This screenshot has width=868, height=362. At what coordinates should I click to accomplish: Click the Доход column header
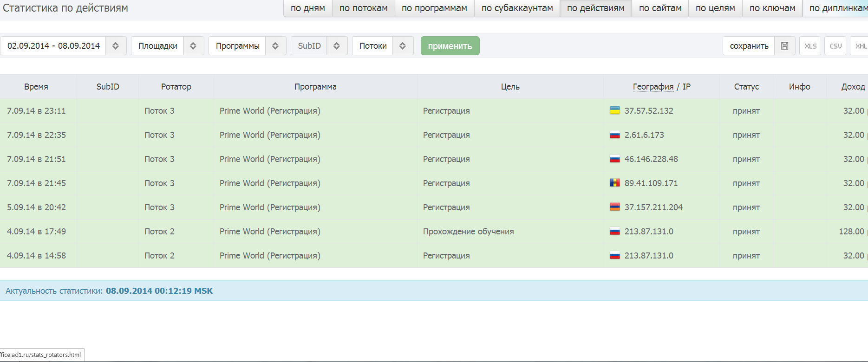(853, 87)
